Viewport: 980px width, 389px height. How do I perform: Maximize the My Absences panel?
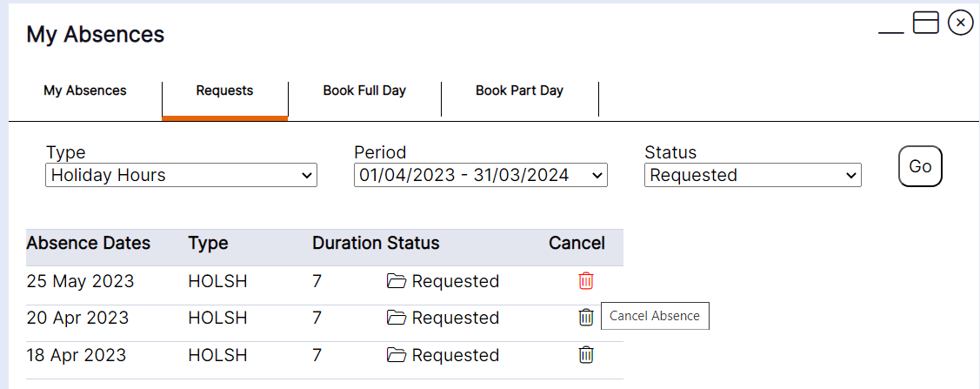[925, 23]
